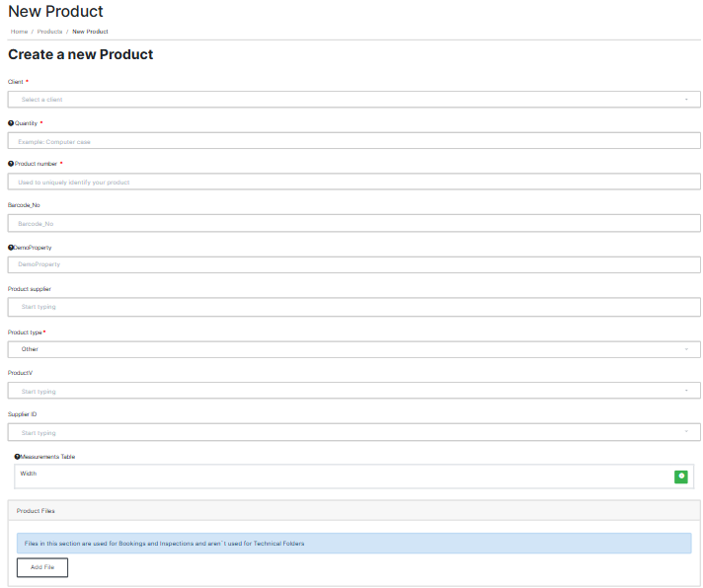The width and height of the screenshot is (703, 588).
Task: Go to Home in breadcrumb
Action: (x=19, y=32)
